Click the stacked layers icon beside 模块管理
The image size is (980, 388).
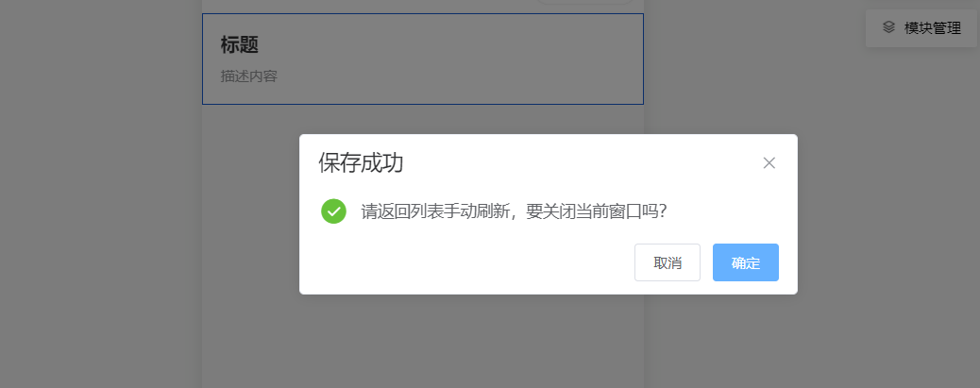point(888,27)
